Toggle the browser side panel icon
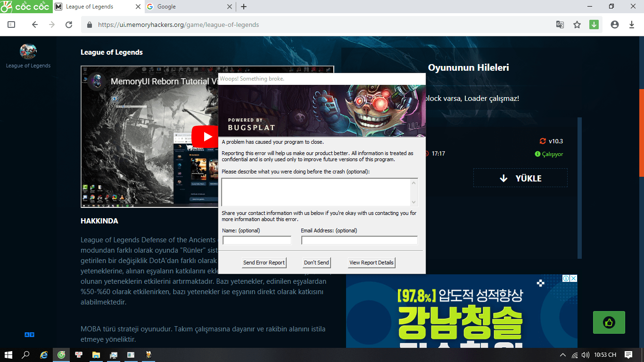 point(11,25)
